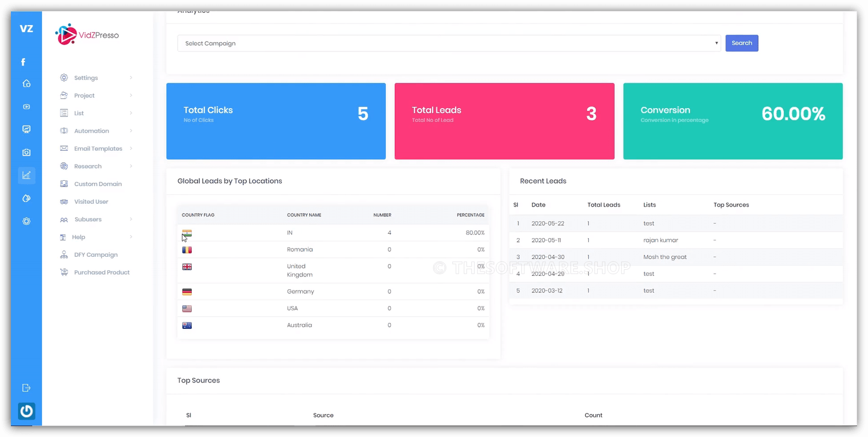The width and height of the screenshot is (868, 437).
Task: Open the home icon in blue sidebar
Action: coord(26,84)
